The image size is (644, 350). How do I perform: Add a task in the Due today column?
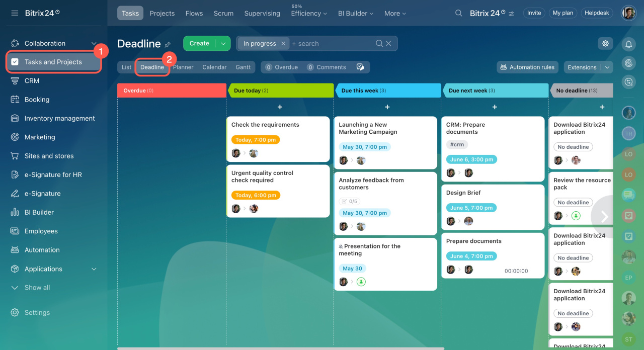click(x=280, y=107)
